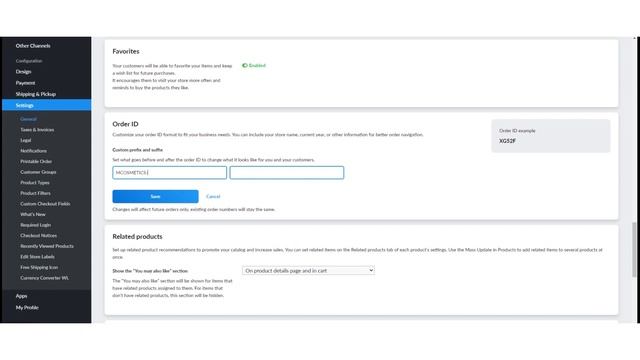Click the Favorites section heading
640x360 pixels.
[126, 51]
